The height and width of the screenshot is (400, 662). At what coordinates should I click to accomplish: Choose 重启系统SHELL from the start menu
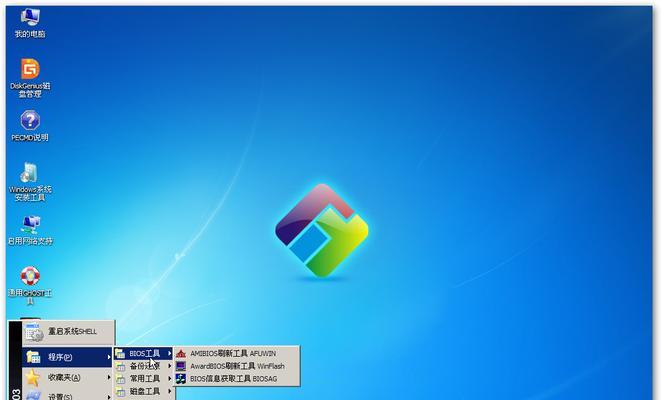[x=68, y=332]
